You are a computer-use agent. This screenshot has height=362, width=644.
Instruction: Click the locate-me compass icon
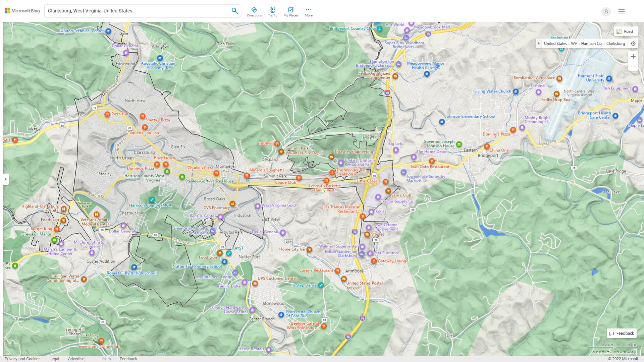point(633,44)
